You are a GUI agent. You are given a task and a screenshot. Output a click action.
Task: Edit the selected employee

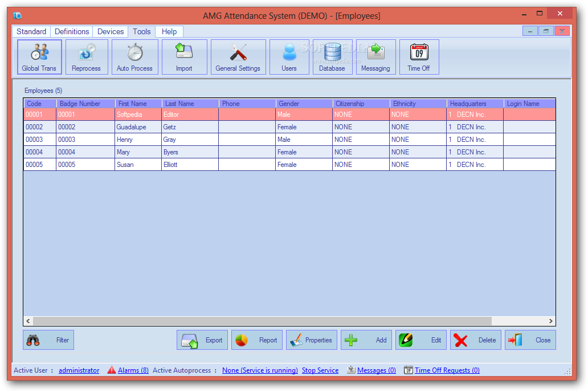(421, 340)
